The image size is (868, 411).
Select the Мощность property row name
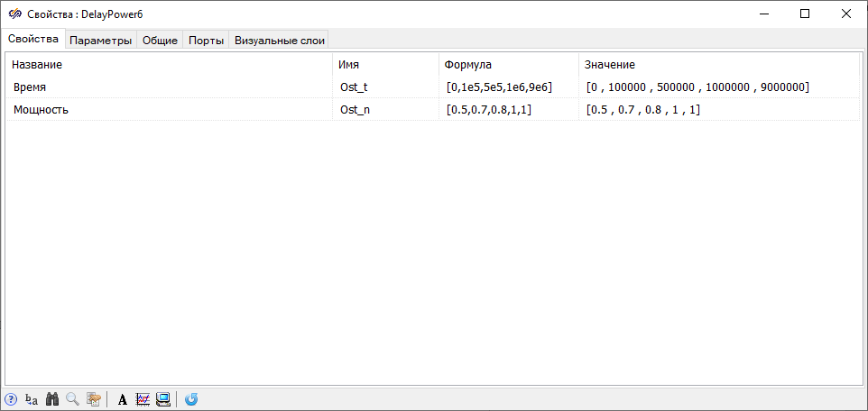pyautogui.click(x=42, y=109)
